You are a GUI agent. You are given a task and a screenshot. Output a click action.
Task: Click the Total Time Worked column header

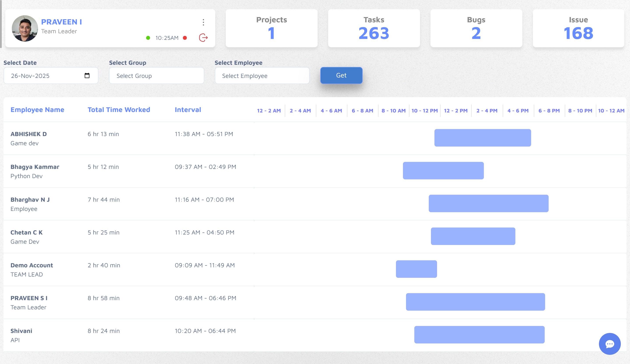point(119,110)
